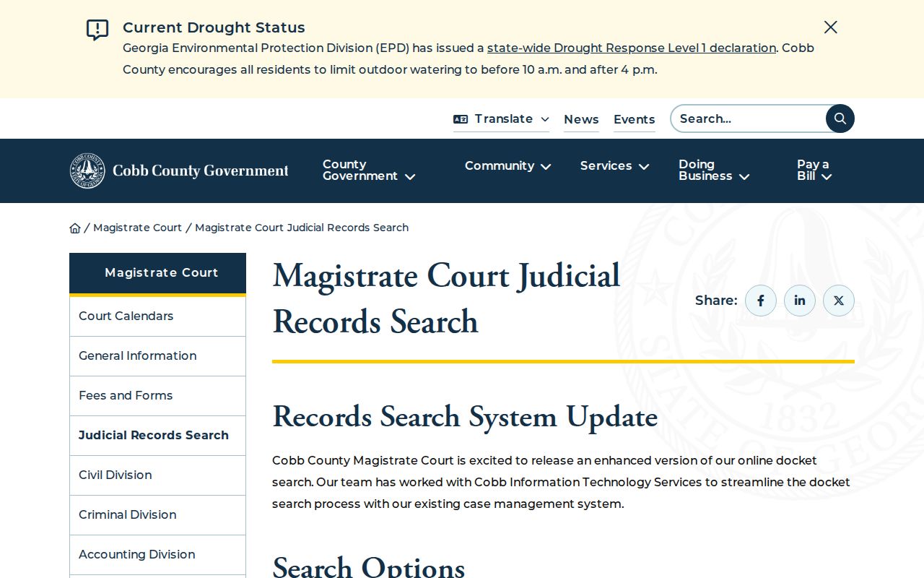Expand the County Government menu
The height and width of the screenshot is (578, 924).
coord(369,171)
